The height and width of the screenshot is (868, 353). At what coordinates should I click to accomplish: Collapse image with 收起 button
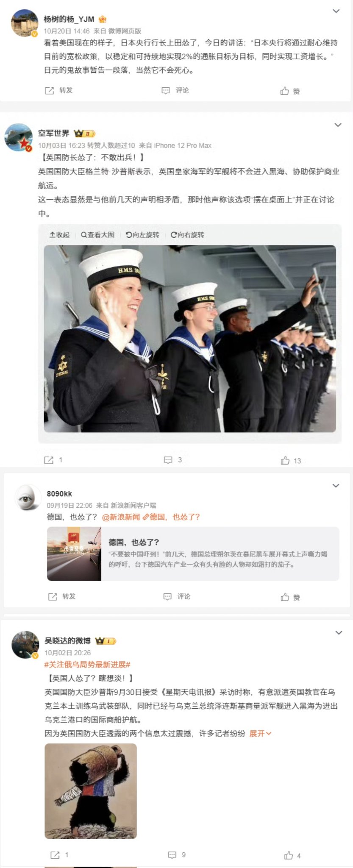pos(59,235)
